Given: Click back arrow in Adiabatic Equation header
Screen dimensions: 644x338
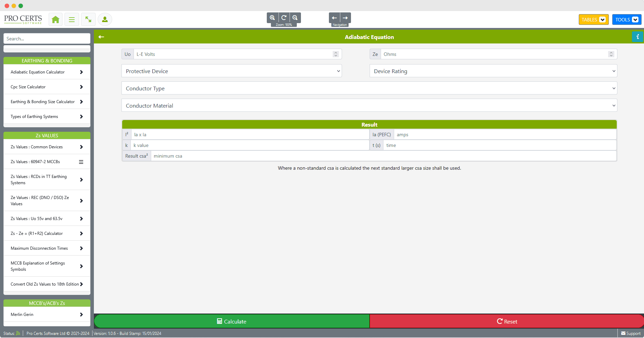Looking at the screenshot, I should [101, 37].
